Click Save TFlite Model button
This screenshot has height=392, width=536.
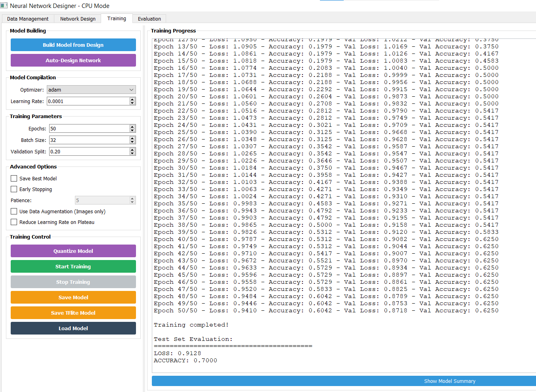coord(73,313)
